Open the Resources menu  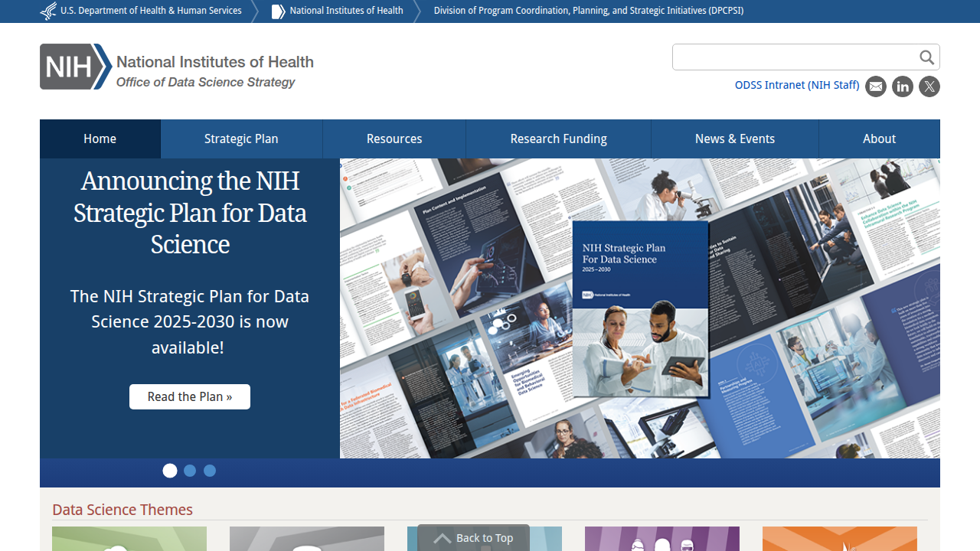point(394,139)
